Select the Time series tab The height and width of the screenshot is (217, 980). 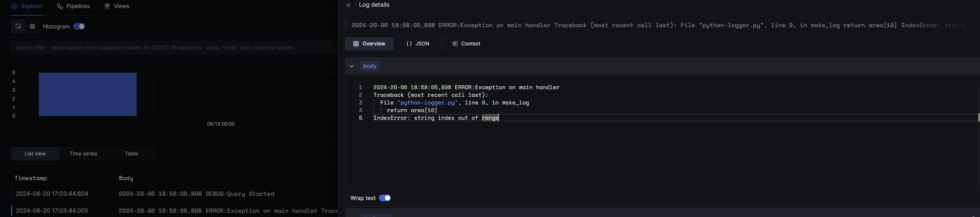pyautogui.click(x=83, y=154)
